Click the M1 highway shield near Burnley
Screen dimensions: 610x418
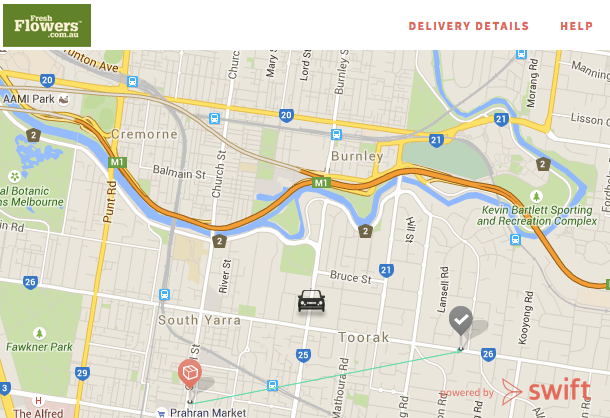coord(321,183)
